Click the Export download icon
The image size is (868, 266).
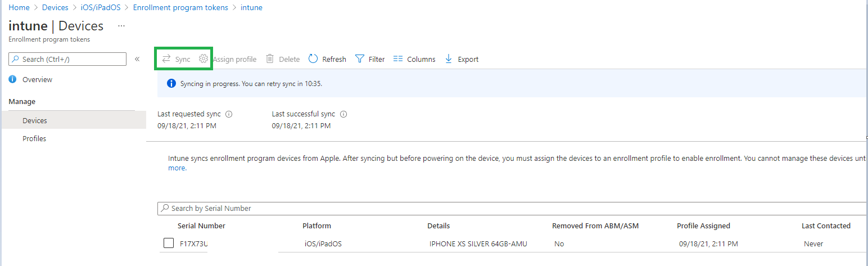click(449, 59)
